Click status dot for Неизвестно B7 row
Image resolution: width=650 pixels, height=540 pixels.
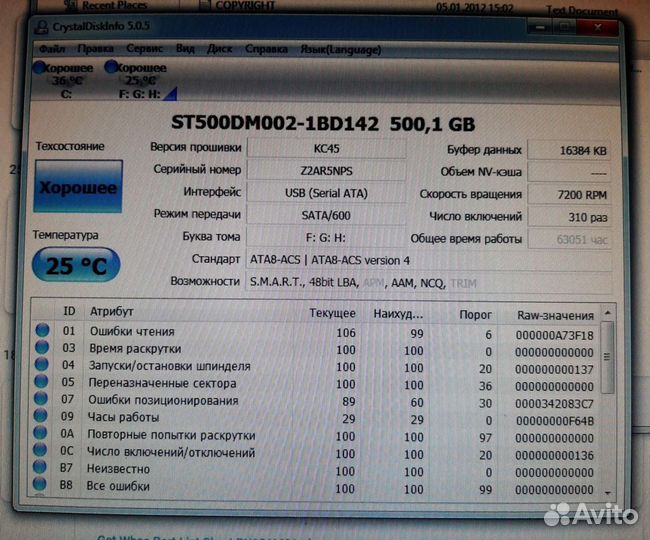click(x=40, y=467)
